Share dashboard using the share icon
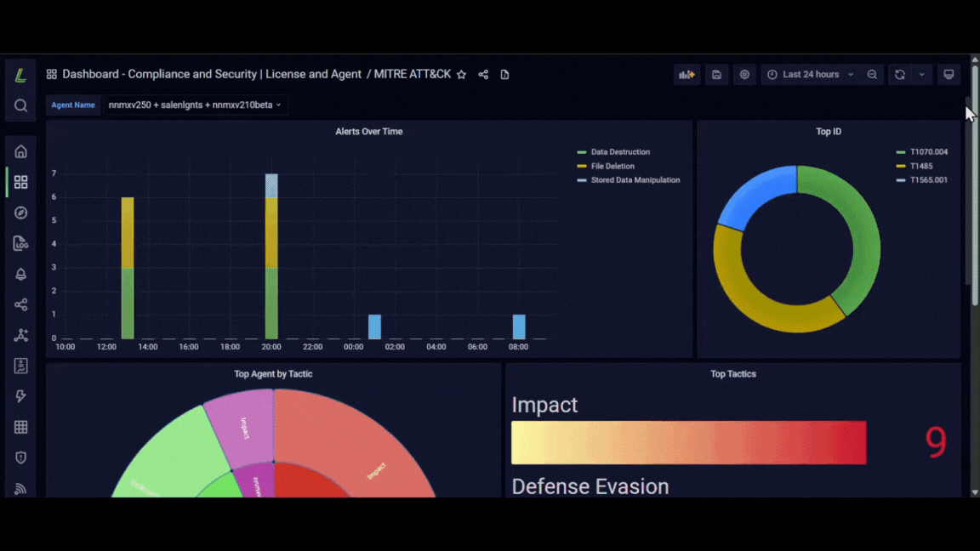Image resolution: width=980 pixels, height=551 pixels. [x=483, y=74]
